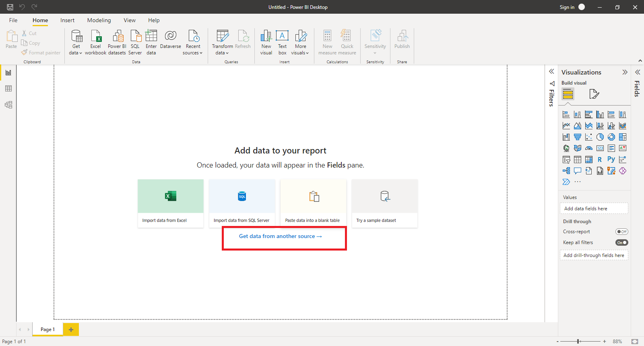Click Paste data into a blank table
This screenshot has height=346, width=644.
pyautogui.click(x=313, y=203)
